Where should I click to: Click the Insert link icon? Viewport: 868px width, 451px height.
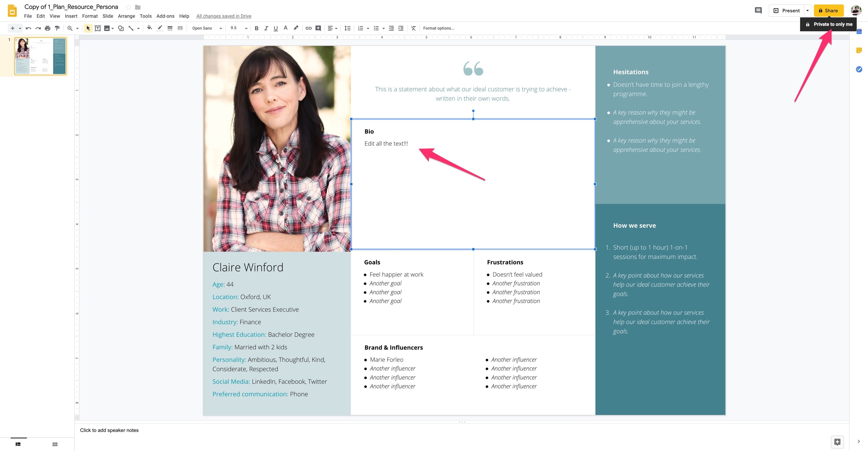click(307, 27)
